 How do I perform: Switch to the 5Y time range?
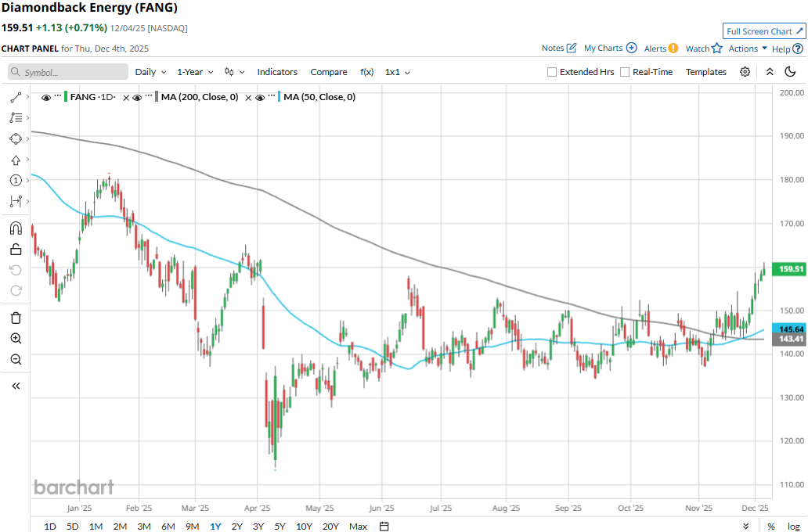tap(280, 527)
